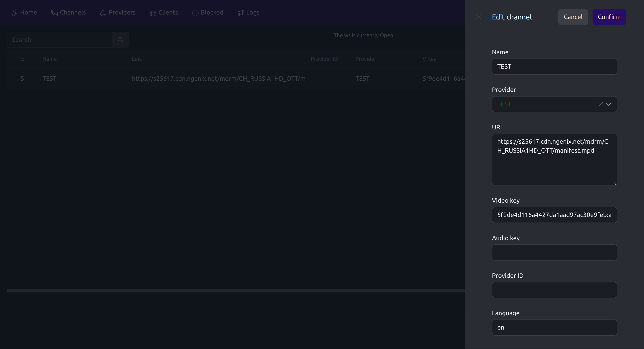Close the Edit channel panel with the X icon
This screenshot has width=644, height=349.
(x=478, y=17)
